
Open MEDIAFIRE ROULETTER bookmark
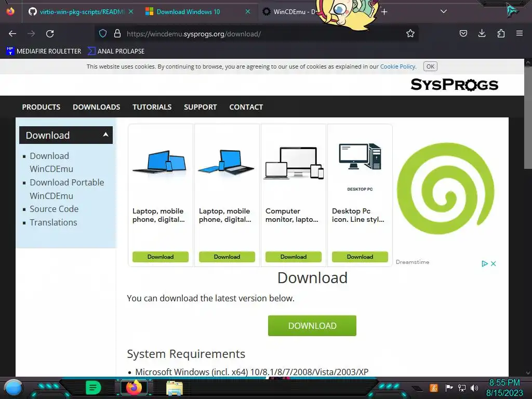click(x=44, y=51)
